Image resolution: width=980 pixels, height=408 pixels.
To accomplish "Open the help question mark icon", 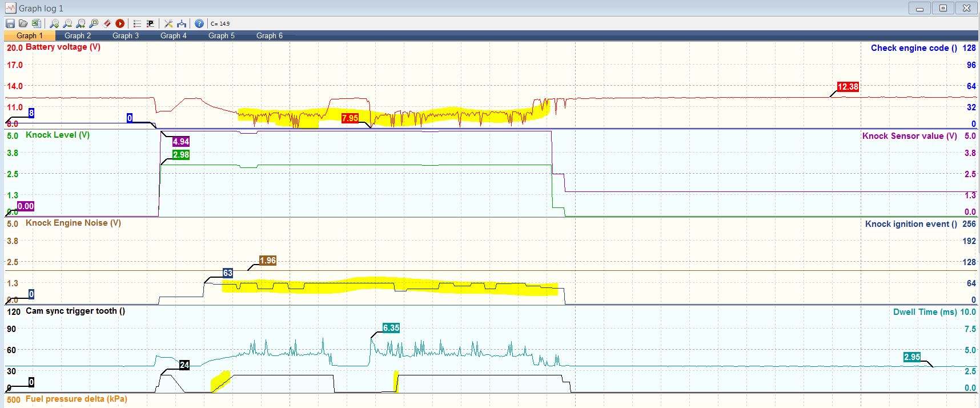I will [199, 23].
